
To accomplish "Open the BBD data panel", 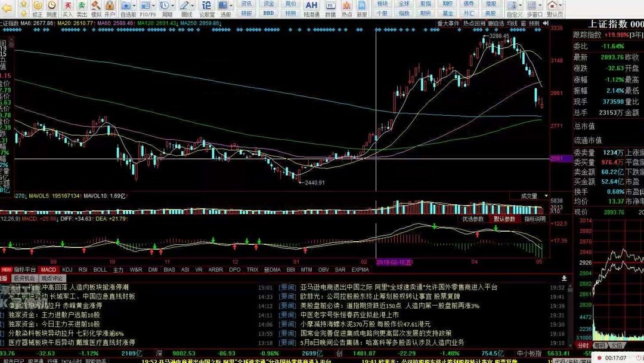I will (268, 14).
